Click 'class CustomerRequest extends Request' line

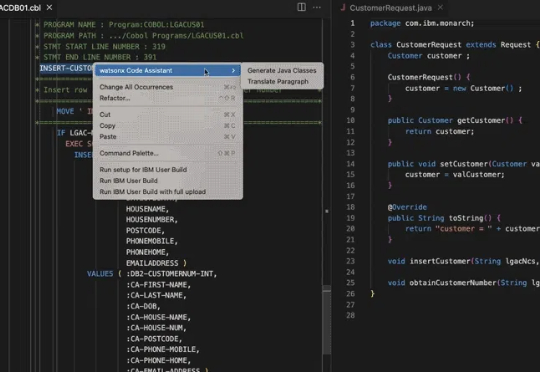pos(455,45)
